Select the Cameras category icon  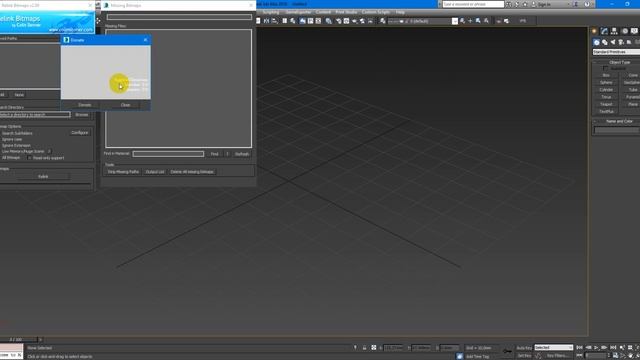pos(621,42)
